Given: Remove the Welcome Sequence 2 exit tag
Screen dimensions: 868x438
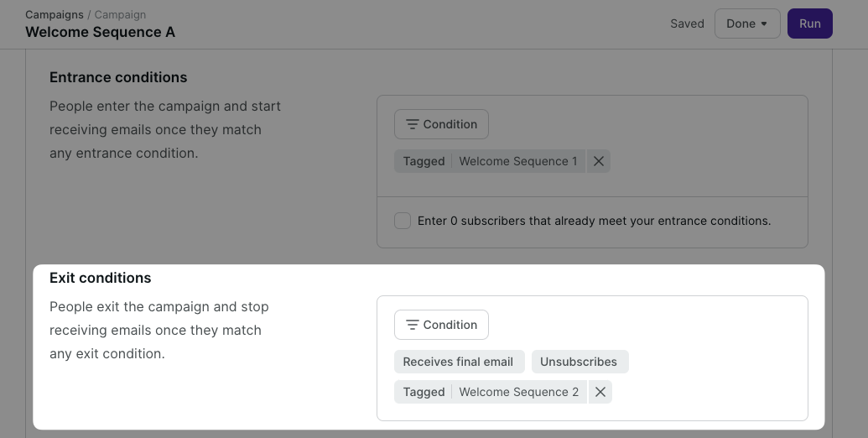Looking at the screenshot, I should point(600,392).
